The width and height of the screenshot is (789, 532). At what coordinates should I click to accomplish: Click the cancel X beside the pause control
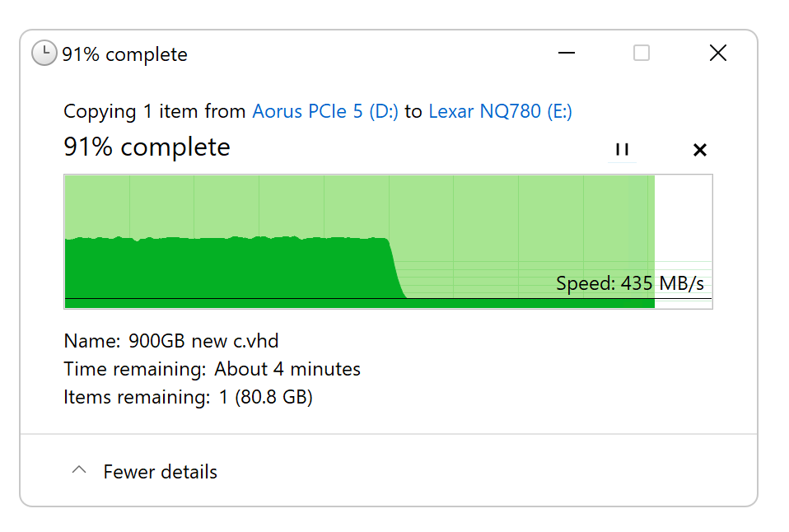click(699, 150)
